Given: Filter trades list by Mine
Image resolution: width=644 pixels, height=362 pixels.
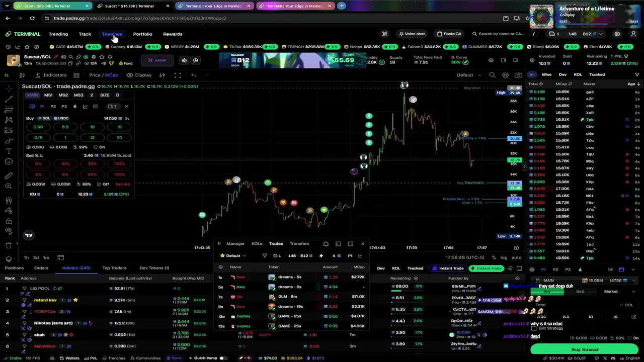Looking at the screenshot, I should pyautogui.click(x=546, y=74).
